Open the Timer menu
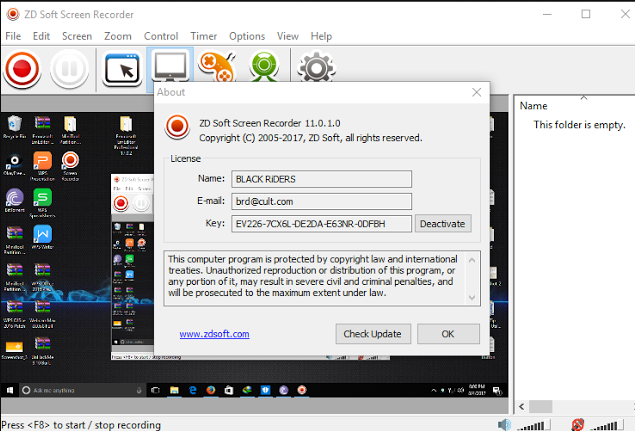 click(x=204, y=36)
